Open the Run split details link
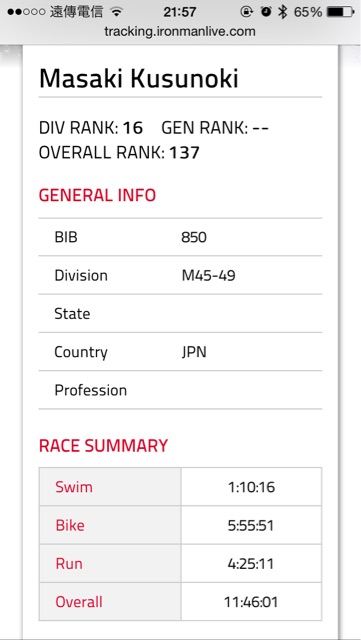This screenshot has width=361, height=640. pyautogui.click(x=69, y=564)
